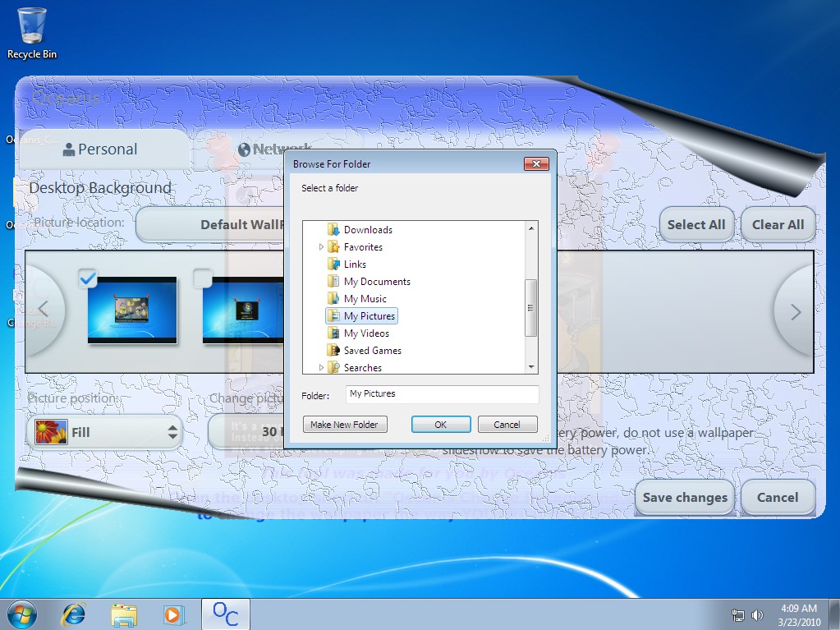Select the Searches folder label
The height and width of the screenshot is (630, 840).
point(363,367)
